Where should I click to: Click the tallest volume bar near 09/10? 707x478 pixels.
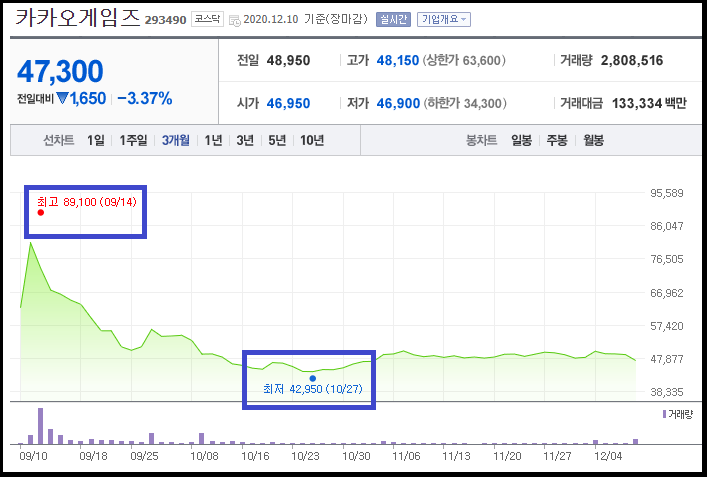coord(41,426)
